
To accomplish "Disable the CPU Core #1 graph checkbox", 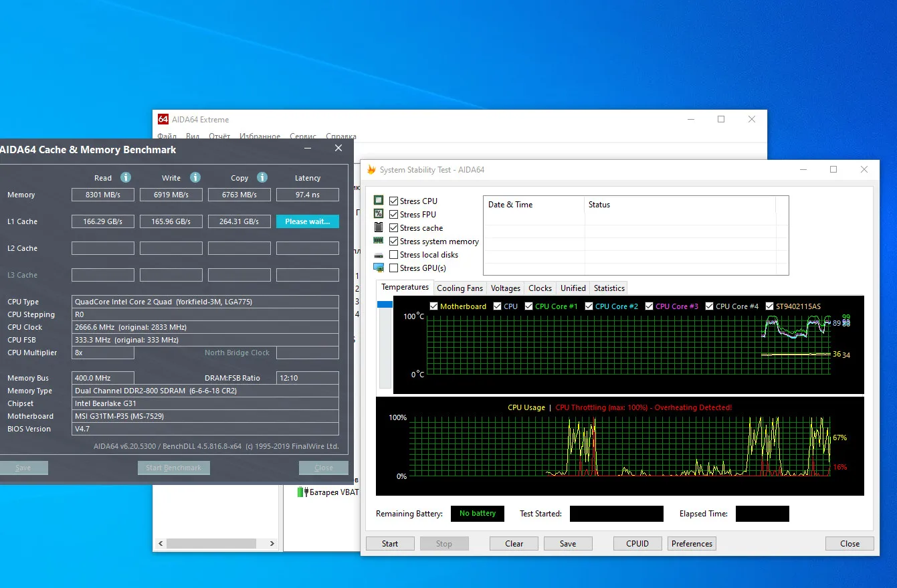I will pos(528,306).
